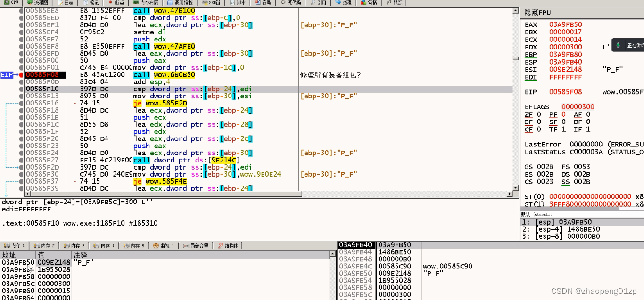Select the 内存 3 dump tab
The height and width of the screenshot is (300, 644).
click(74, 246)
